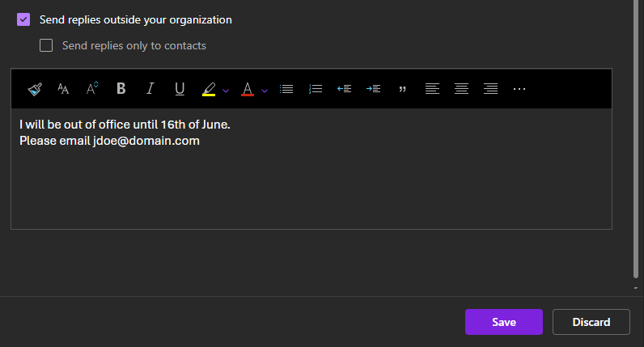The width and height of the screenshot is (644, 347).
Task: Enable Send replies only to contacts
Action: [x=46, y=45]
